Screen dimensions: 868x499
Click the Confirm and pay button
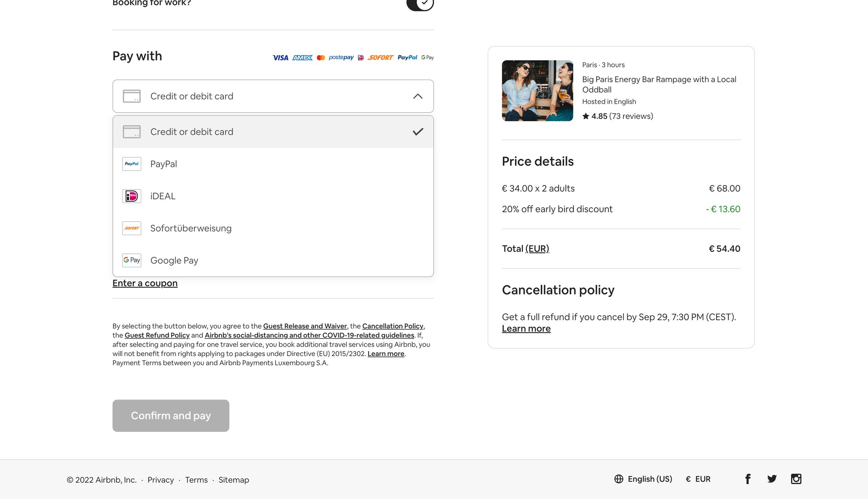point(170,415)
